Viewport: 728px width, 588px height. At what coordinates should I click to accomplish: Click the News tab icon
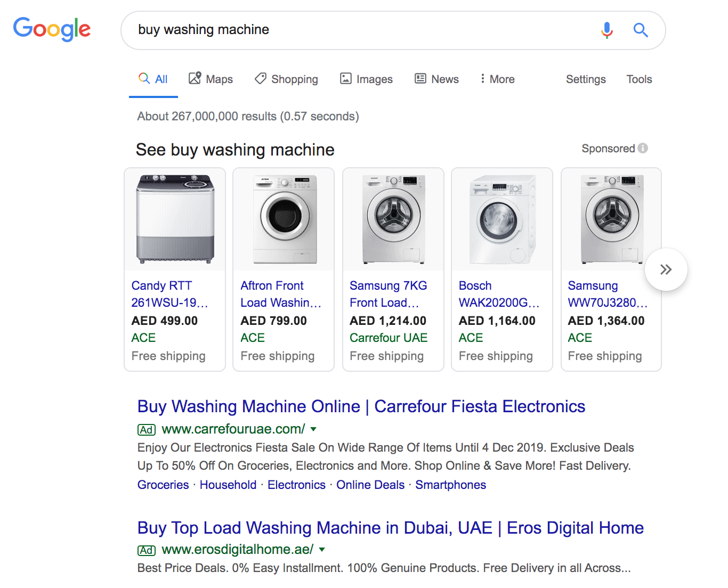420,79
